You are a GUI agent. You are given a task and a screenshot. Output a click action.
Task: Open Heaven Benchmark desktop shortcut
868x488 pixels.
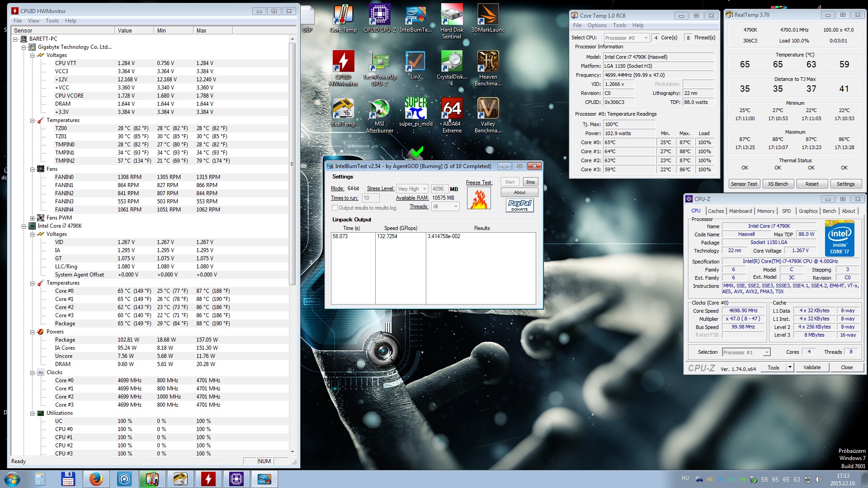(x=488, y=68)
